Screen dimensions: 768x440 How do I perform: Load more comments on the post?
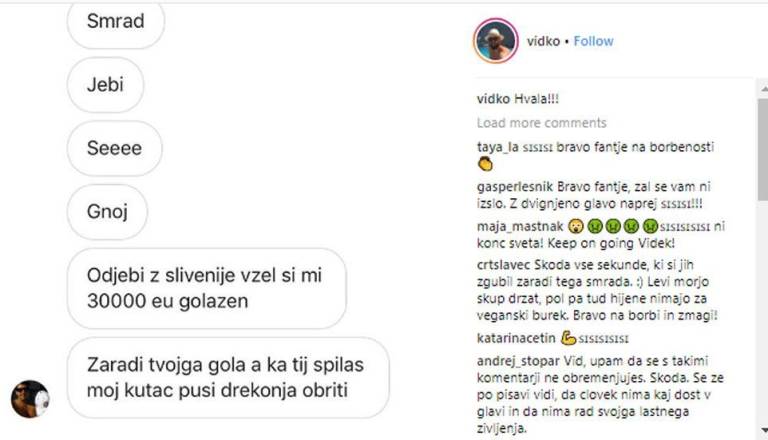click(x=541, y=122)
